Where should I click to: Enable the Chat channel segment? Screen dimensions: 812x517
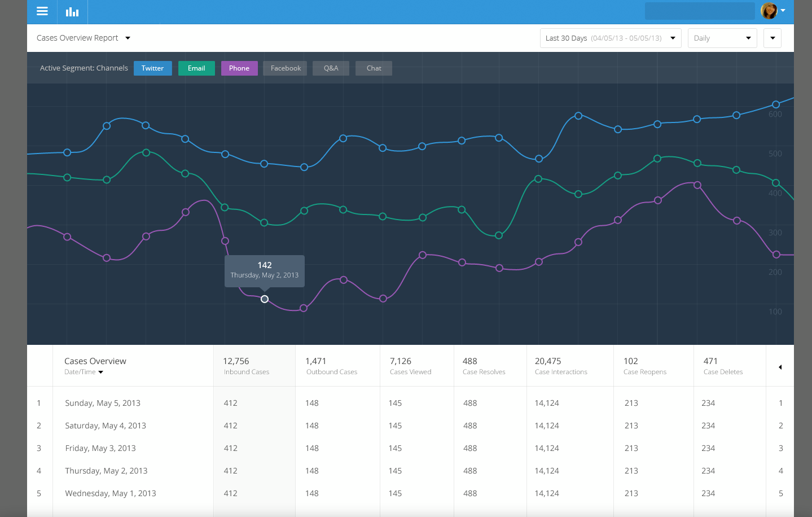(374, 68)
